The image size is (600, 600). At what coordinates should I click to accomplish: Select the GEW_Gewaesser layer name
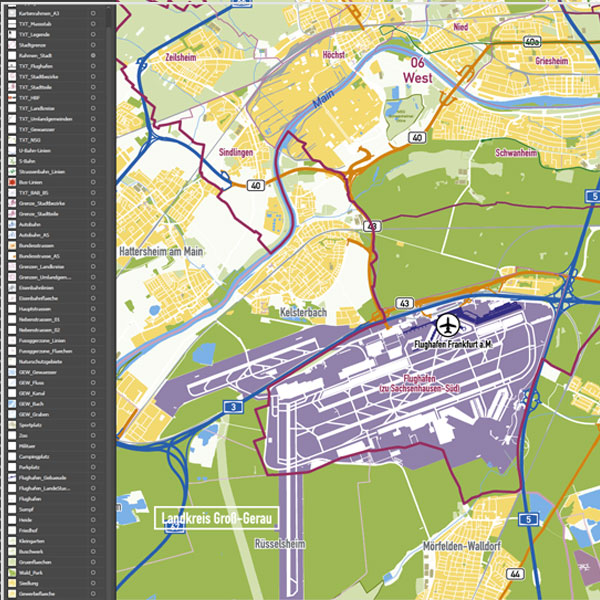tap(38, 372)
